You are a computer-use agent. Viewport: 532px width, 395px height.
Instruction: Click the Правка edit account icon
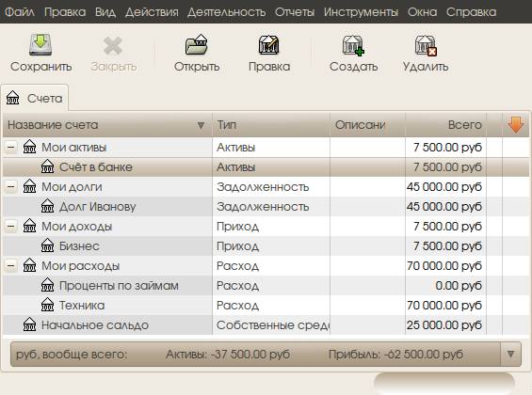[x=269, y=45]
